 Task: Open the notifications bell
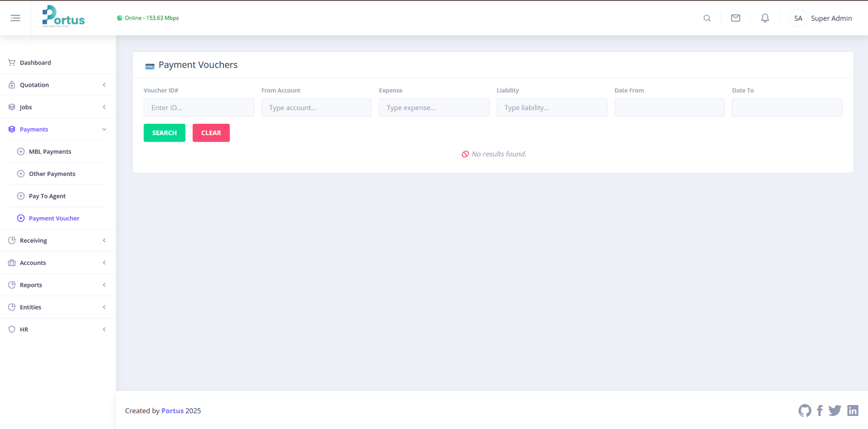point(765,18)
